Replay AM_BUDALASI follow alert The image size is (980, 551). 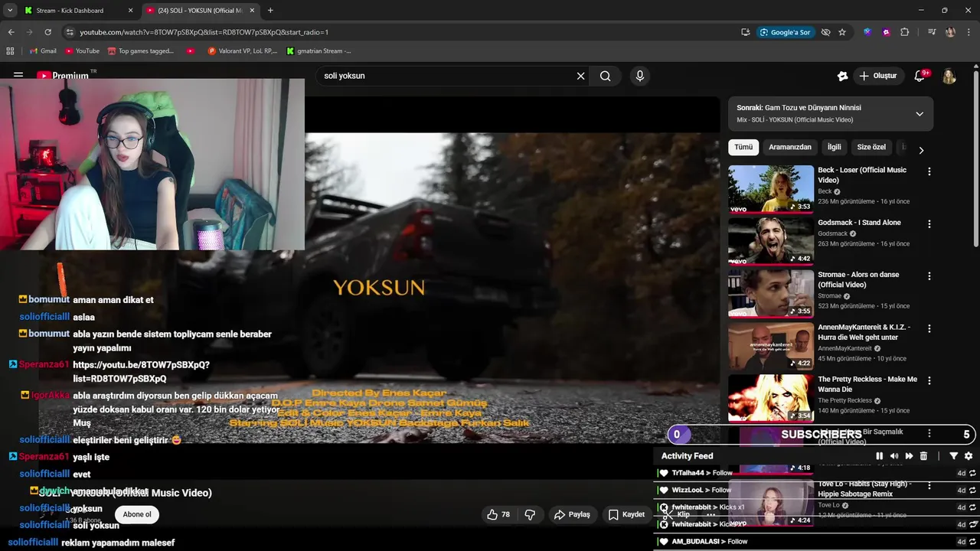tap(972, 541)
